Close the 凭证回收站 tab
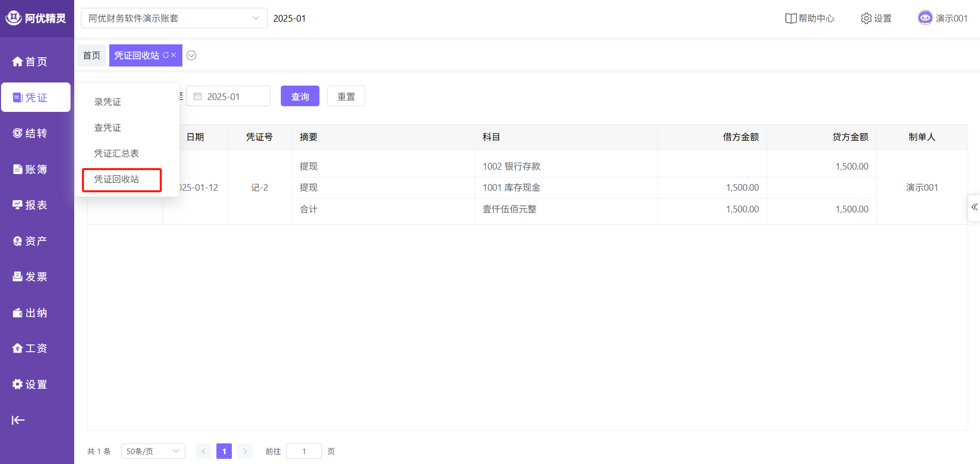 (174, 55)
